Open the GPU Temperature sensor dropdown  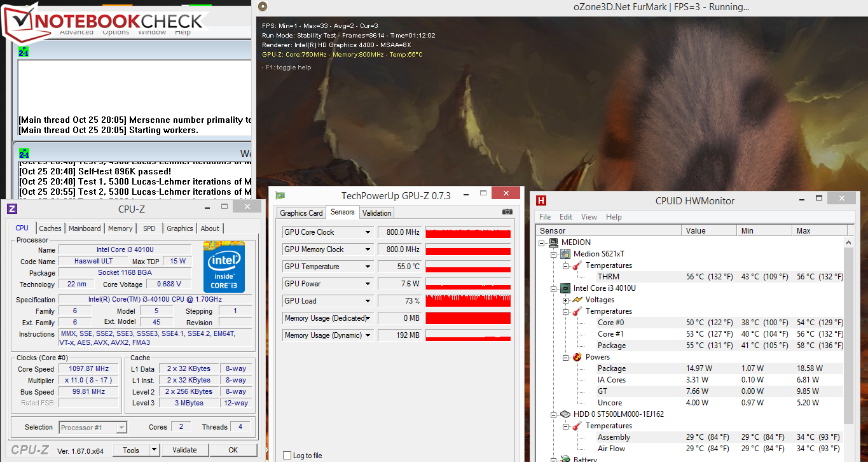pos(368,267)
